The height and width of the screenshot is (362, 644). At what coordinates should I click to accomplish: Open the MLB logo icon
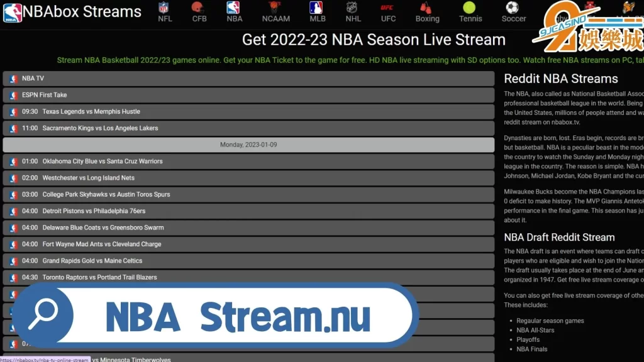[317, 8]
